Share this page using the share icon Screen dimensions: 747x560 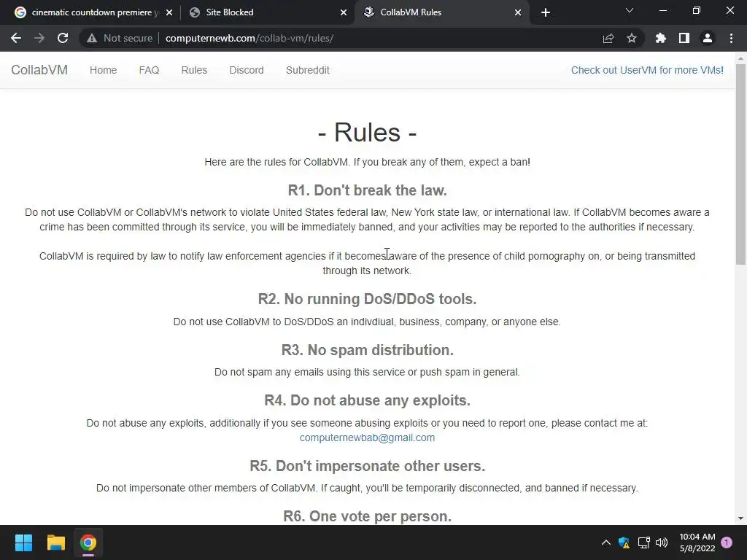(608, 38)
